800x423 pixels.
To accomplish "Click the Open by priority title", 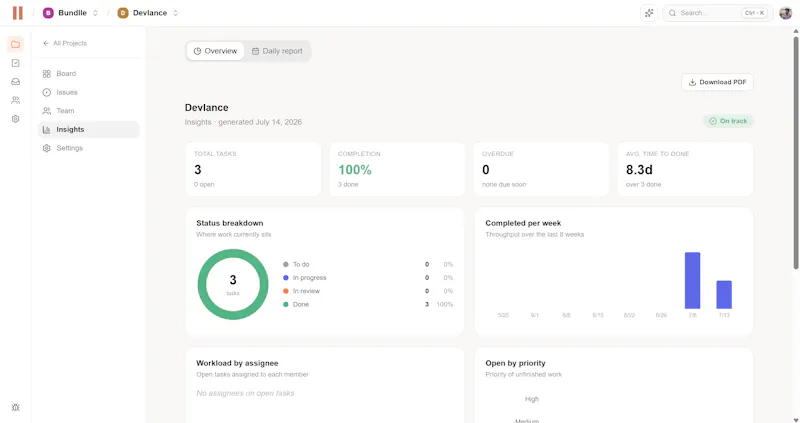I will (x=515, y=363).
